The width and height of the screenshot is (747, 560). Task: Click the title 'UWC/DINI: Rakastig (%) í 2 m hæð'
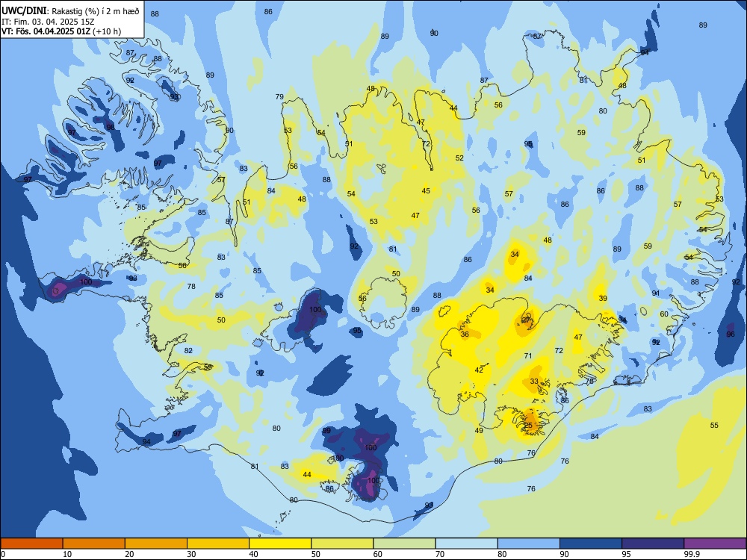(70, 11)
